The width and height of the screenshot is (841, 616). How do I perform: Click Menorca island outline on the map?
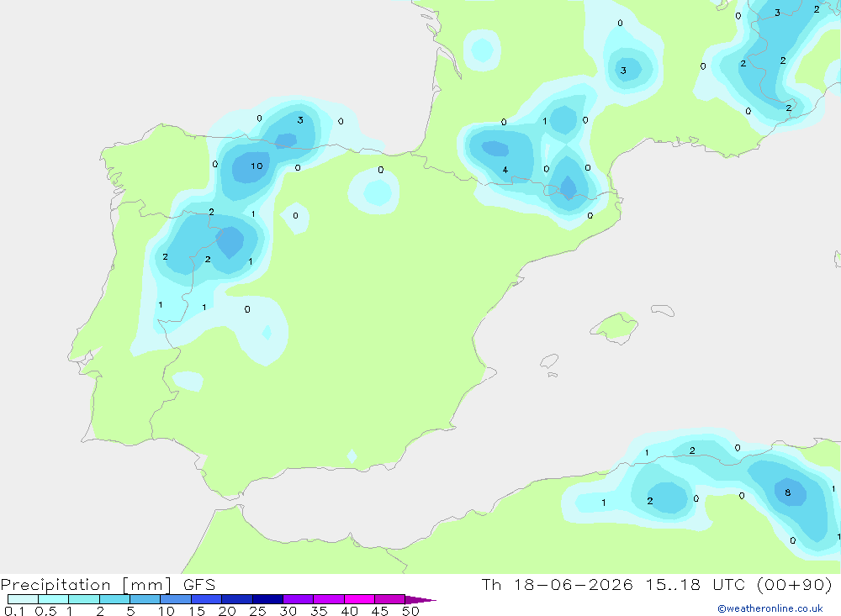[x=663, y=310]
